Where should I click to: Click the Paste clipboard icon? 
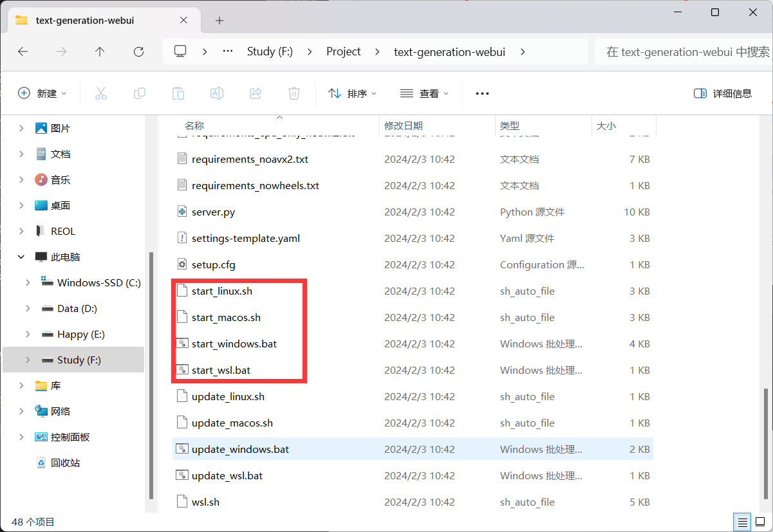(x=178, y=93)
